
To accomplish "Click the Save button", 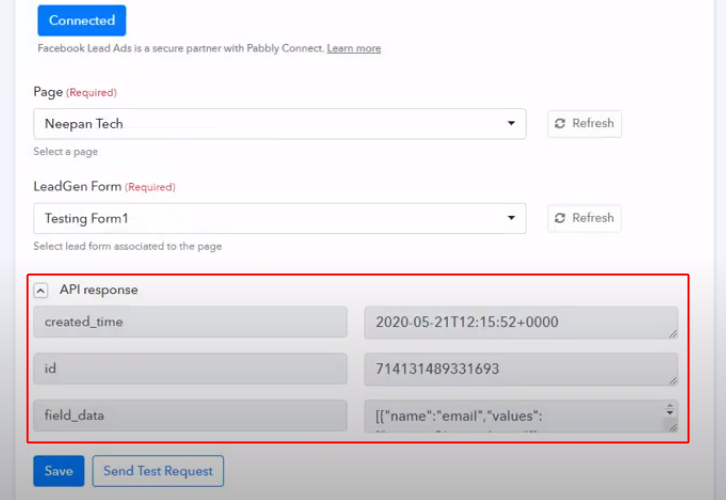I will pyautogui.click(x=59, y=471).
